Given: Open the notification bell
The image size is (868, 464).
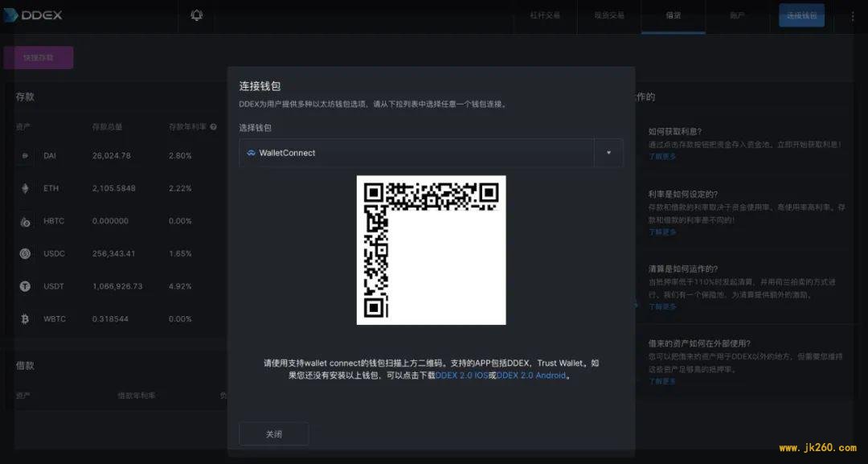Looking at the screenshot, I should [197, 15].
